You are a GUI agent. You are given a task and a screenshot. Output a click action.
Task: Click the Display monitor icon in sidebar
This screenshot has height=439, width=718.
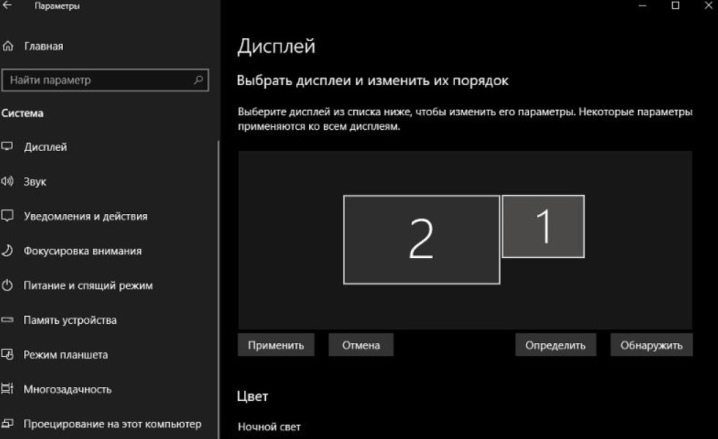[x=7, y=146]
